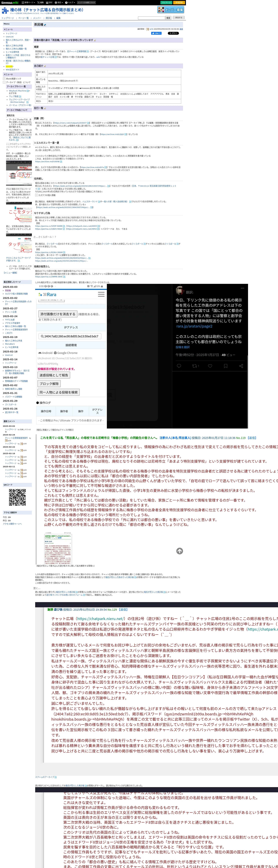Expand the カズクラの個人情報 collapsed block
Viewport: 278px width, 868px height.
[36, 195]
